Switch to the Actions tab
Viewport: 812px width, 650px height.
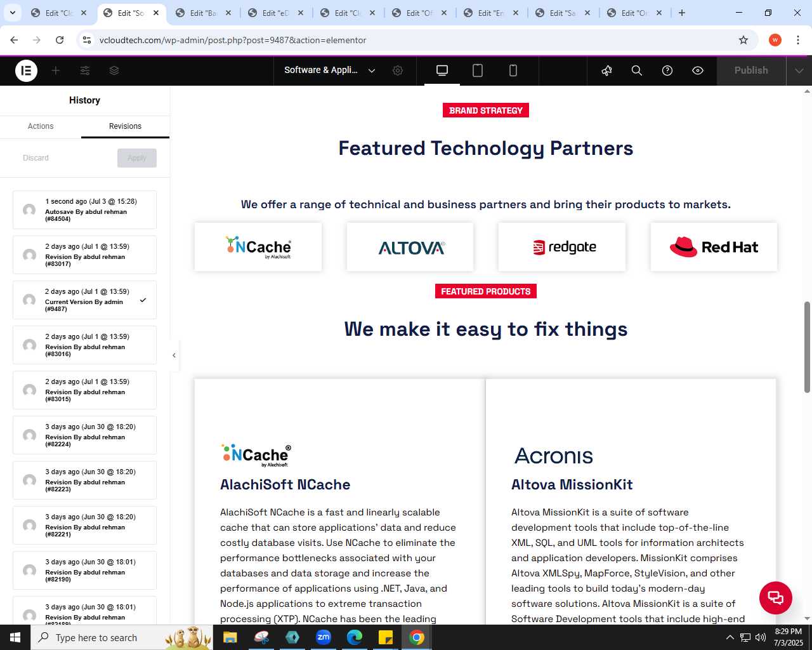point(41,126)
